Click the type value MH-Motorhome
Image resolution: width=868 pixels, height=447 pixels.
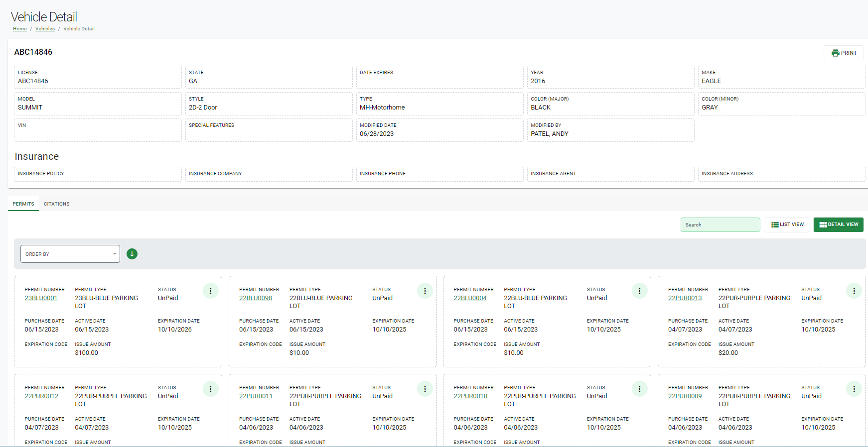tap(382, 108)
